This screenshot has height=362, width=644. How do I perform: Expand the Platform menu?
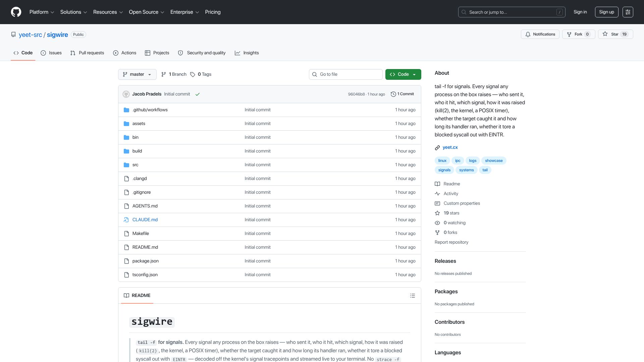click(42, 12)
